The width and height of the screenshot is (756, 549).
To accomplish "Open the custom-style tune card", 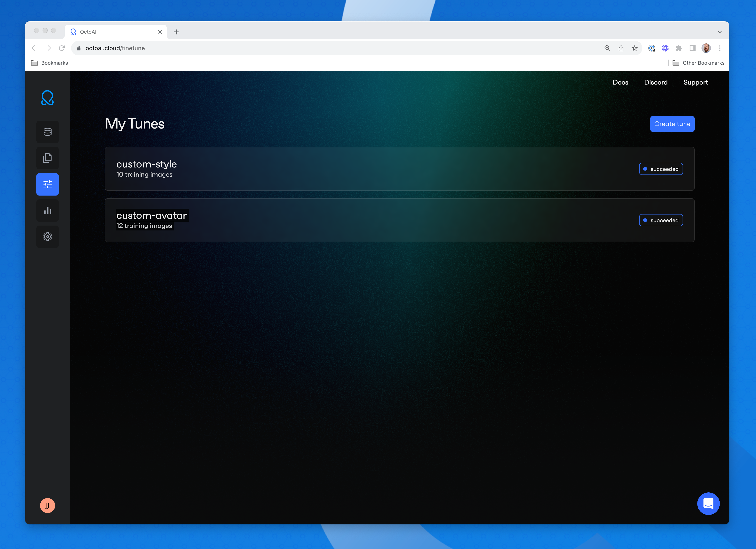I will tap(399, 169).
